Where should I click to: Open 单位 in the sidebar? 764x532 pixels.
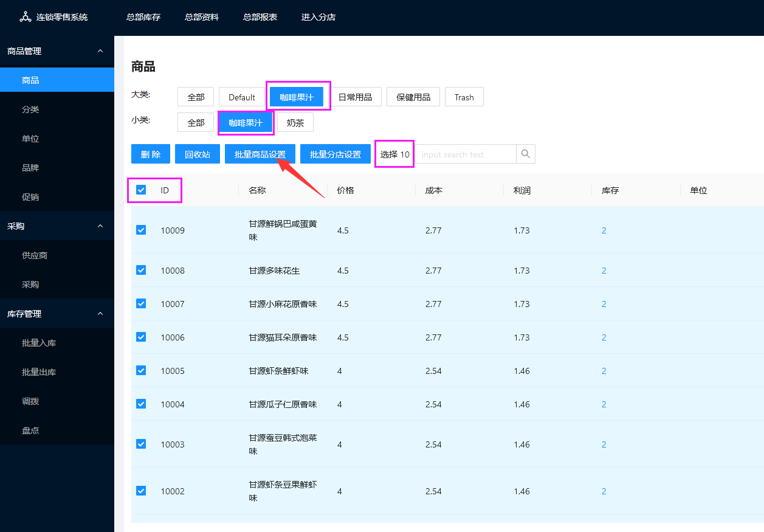click(57, 139)
